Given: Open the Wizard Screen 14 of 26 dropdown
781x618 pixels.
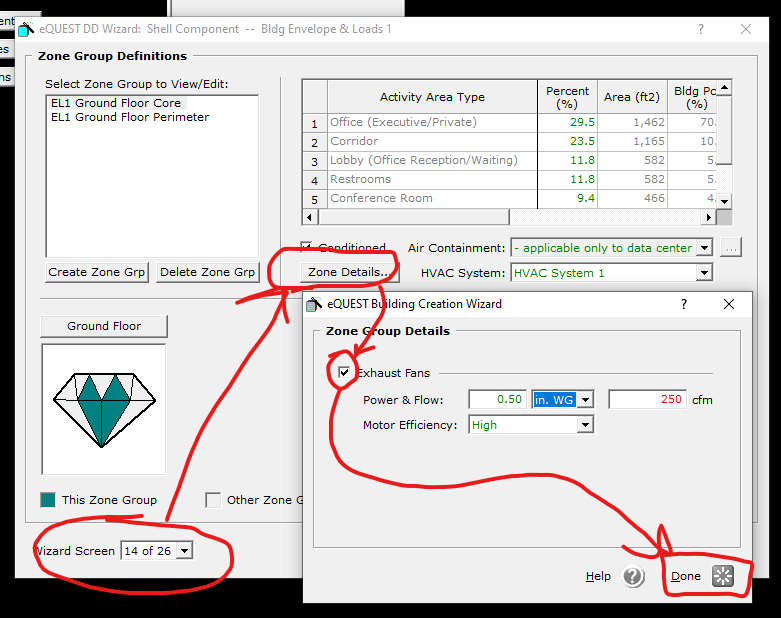Looking at the screenshot, I should (184, 551).
